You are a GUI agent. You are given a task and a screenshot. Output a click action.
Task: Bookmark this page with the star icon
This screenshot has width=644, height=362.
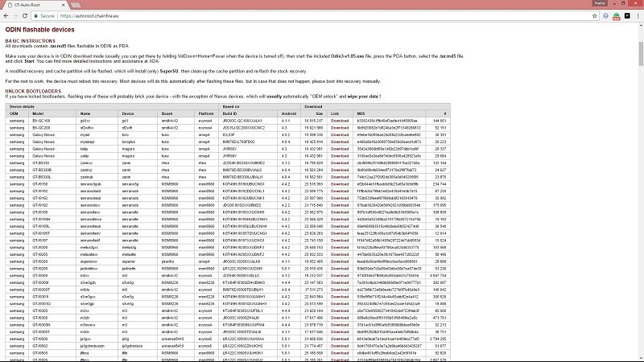[594, 16]
